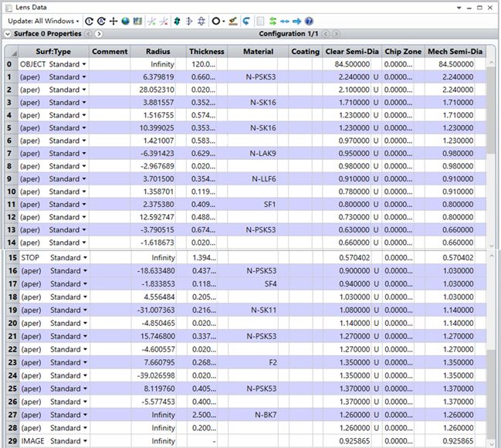This screenshot has height=448, width=501.
Task: Click the black crosshair icon in toolbar
Action: [x=113, y=22]
